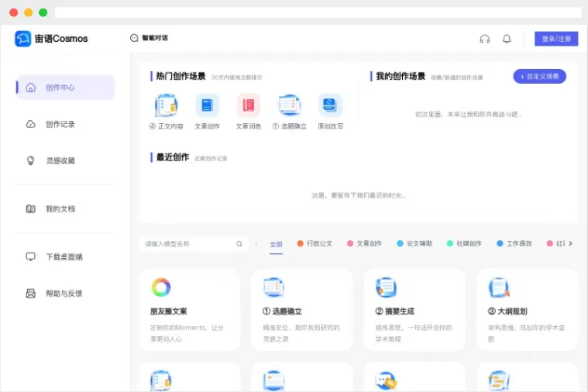
Task: Click the headset customer service icon
Action: point(485,39)
